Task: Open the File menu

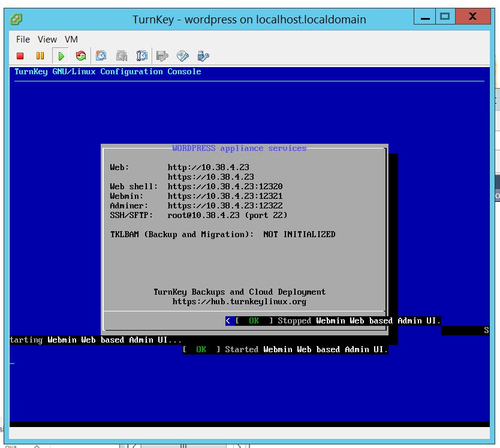Action: click(23, 40)
